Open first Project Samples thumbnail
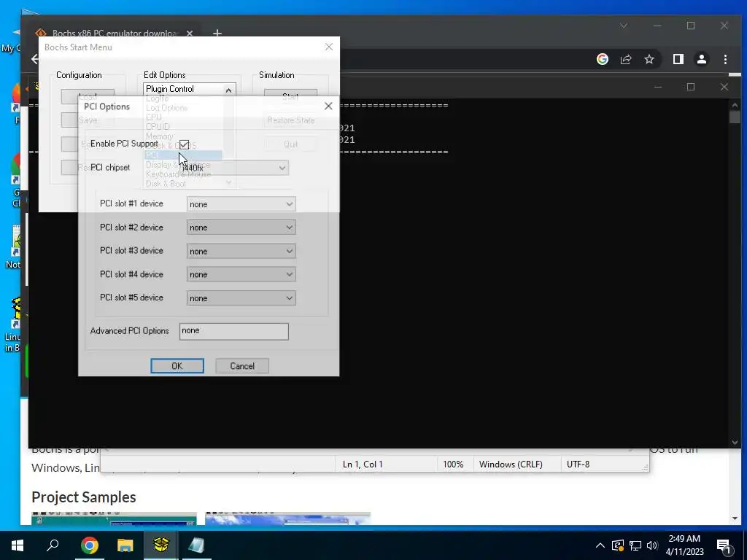This screenshot has width=747, height=560. tap(114, 518)
